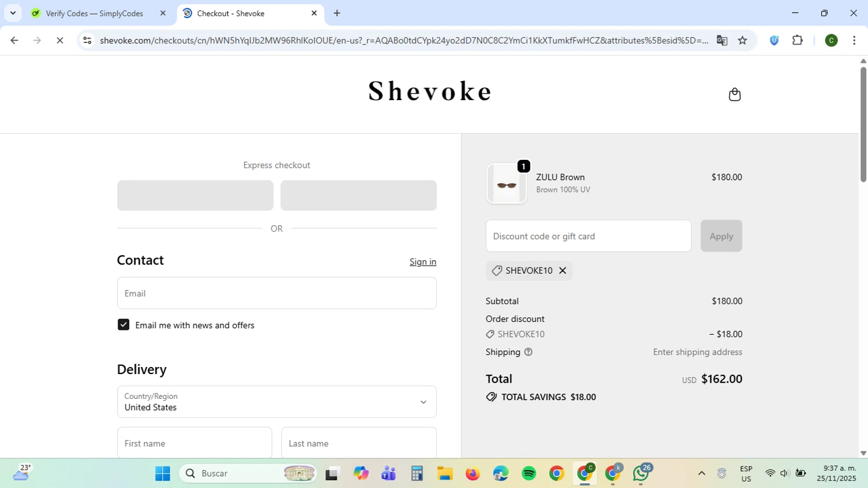Open Copilot from the taskbar

click(x=361, y=474)
